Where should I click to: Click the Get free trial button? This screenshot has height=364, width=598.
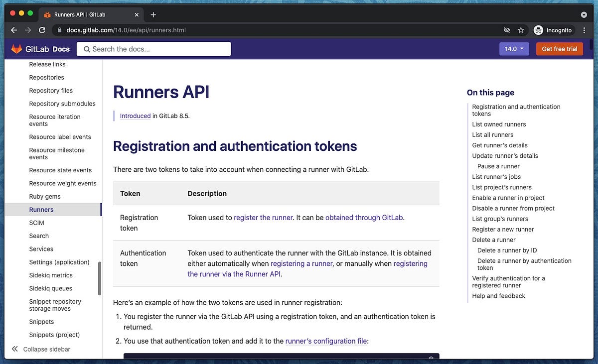coord(560,49)
